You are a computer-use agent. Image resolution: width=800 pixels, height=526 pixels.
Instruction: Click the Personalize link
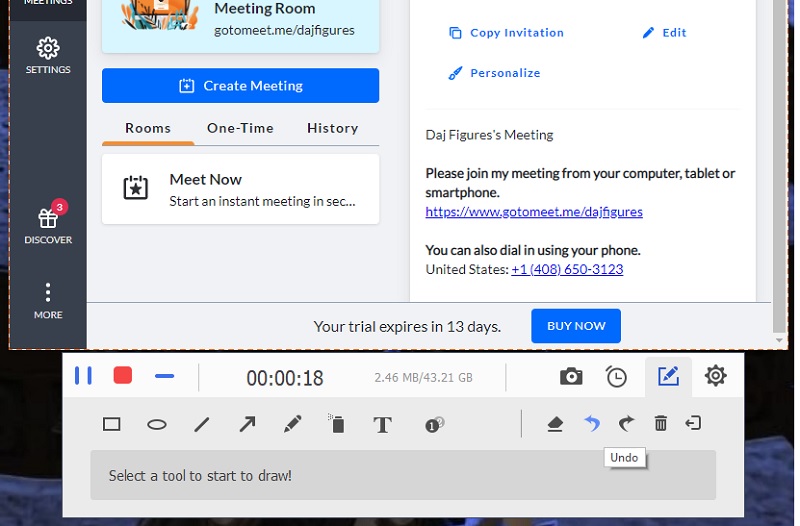[494, 73]
